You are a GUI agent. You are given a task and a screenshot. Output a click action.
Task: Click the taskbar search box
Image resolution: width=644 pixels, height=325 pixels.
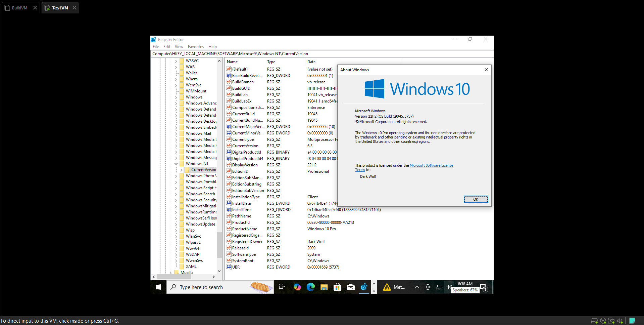(x=220, y=287)
